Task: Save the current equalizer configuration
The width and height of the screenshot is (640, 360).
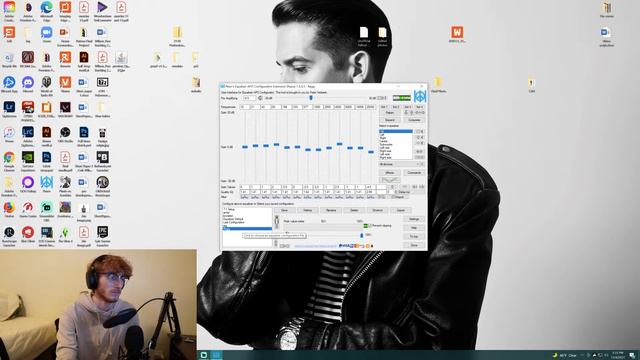Action: [284, 210]
